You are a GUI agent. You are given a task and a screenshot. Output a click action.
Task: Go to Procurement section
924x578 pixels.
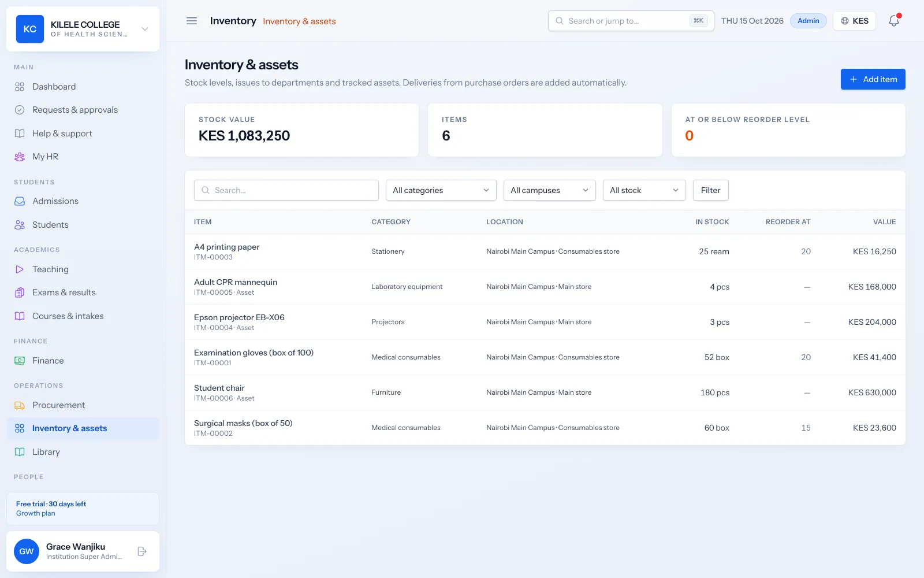83,405
